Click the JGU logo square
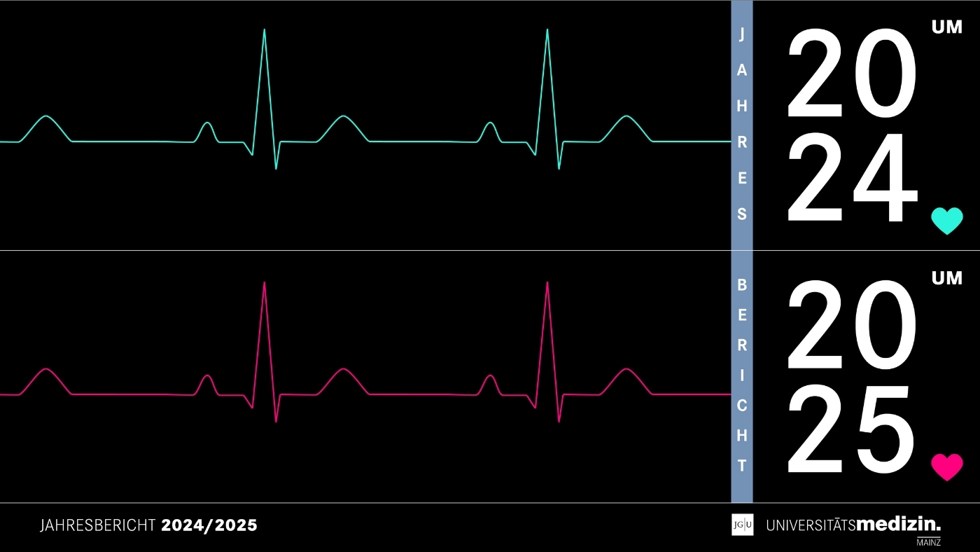 pyautogui.click(x=742, y=525)
